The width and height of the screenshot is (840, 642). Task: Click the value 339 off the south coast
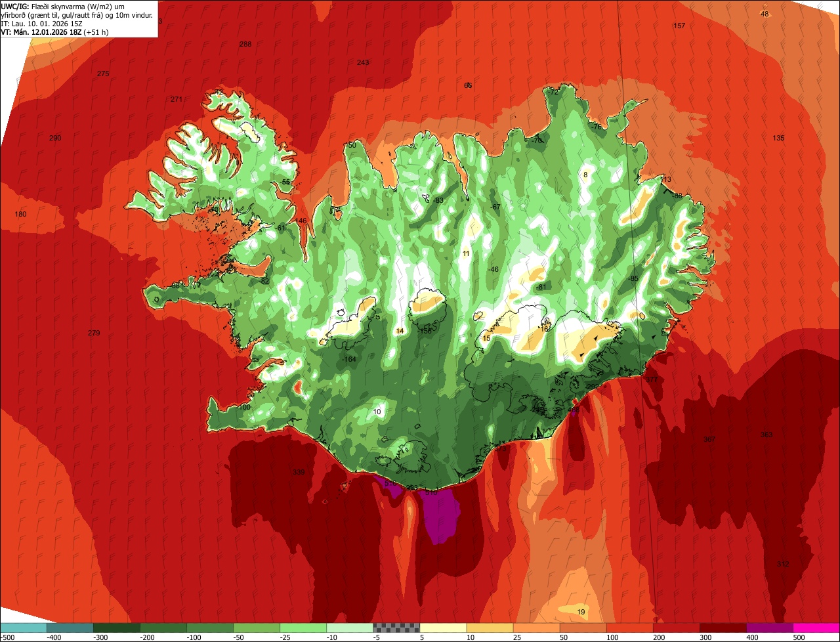tap(299, 472)
